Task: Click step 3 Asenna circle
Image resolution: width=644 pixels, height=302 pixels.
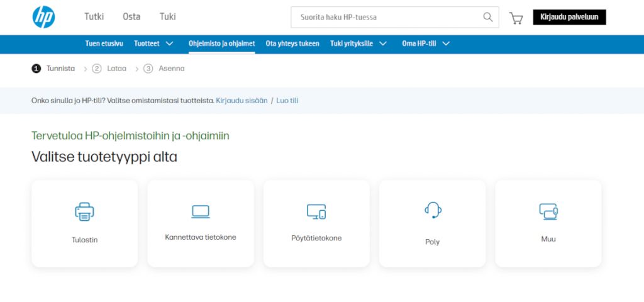Action: pyautogui.click(x=148, y=69)
